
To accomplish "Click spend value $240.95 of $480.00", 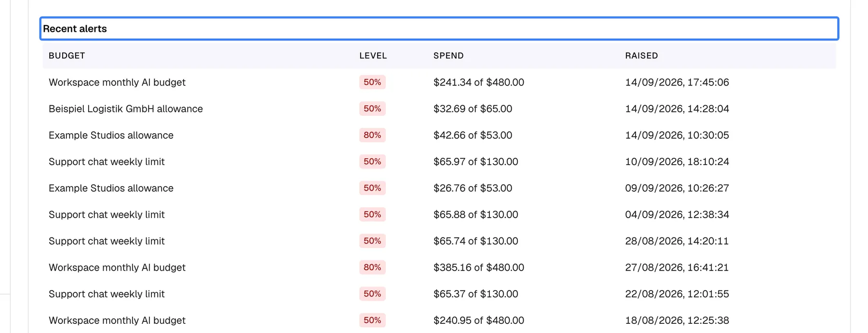I will click(479, 320).
